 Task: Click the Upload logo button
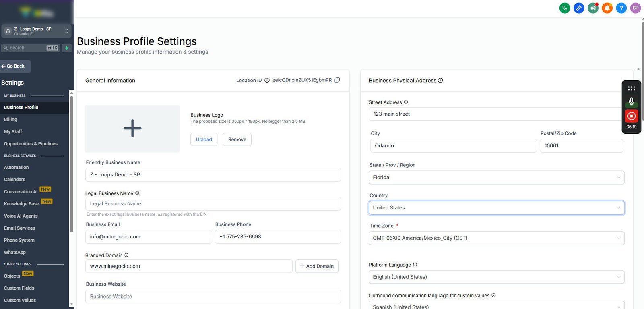point(204,139)
